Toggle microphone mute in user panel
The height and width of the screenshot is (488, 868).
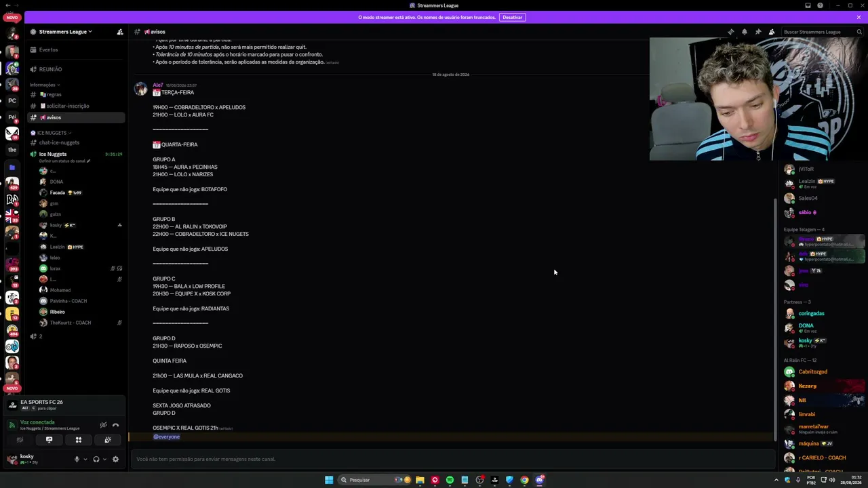[x=77, y=459]
